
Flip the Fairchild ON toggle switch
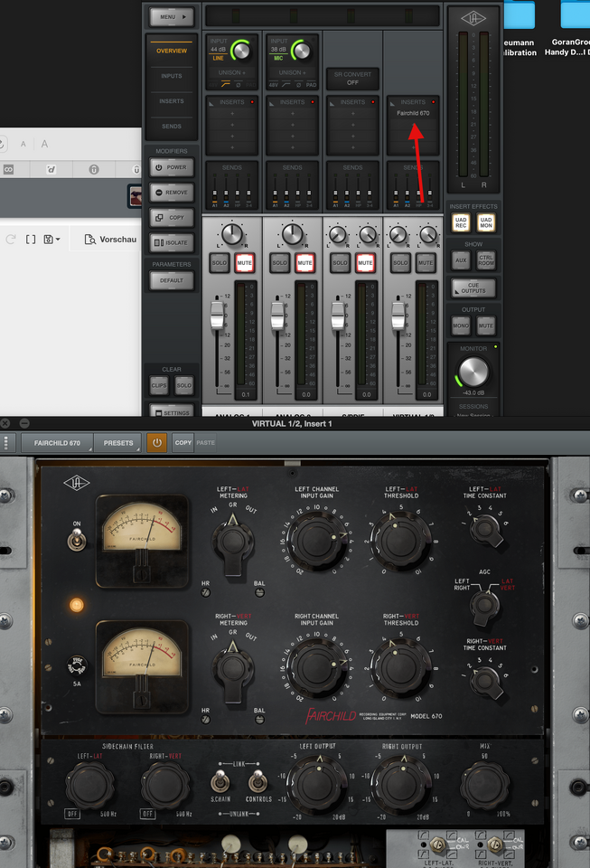(77, 540)
